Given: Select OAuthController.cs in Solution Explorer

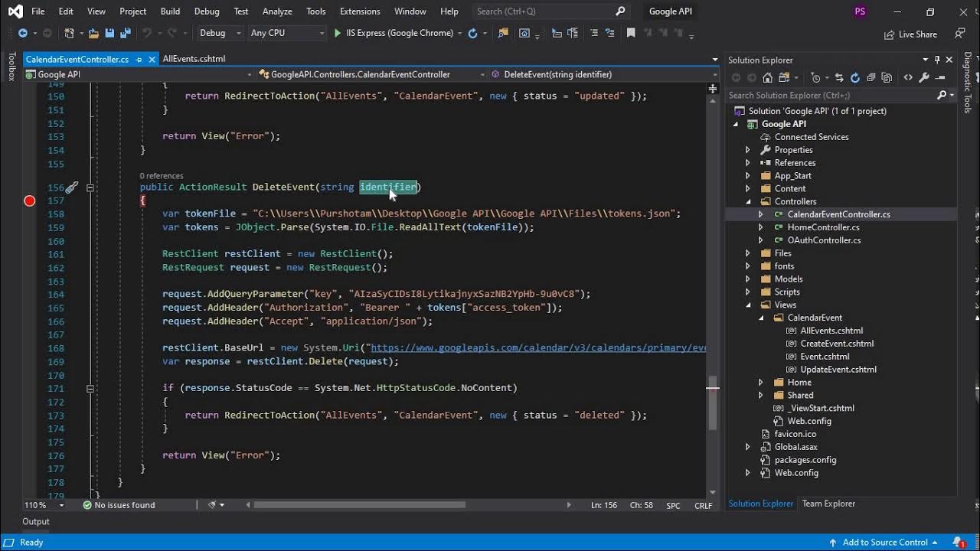Looking at the screenshot, I should 824,240.
